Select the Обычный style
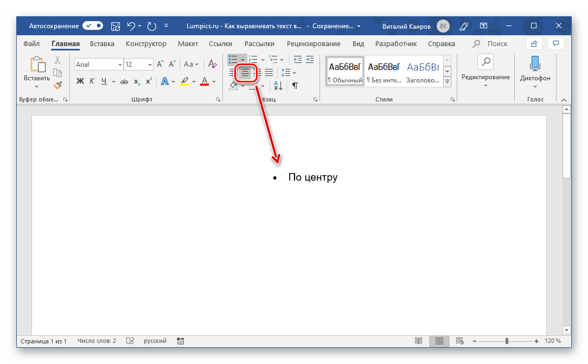This screenshot has height=364, width=588. pos(344,73)
